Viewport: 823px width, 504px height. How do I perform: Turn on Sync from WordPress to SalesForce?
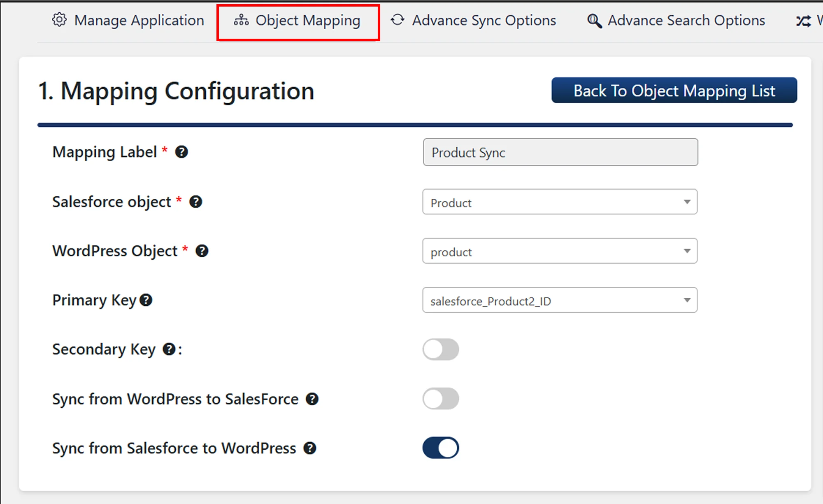point(440,399)
